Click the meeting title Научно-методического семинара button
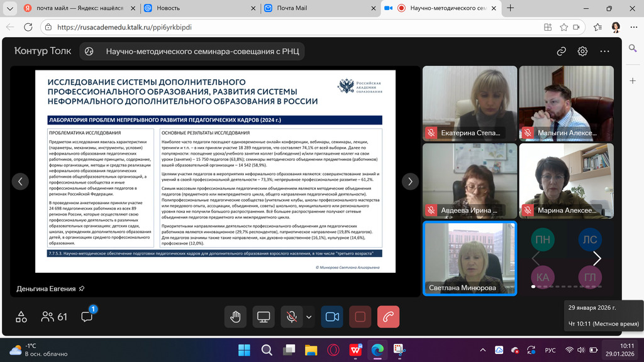 [x=193, y=52]
